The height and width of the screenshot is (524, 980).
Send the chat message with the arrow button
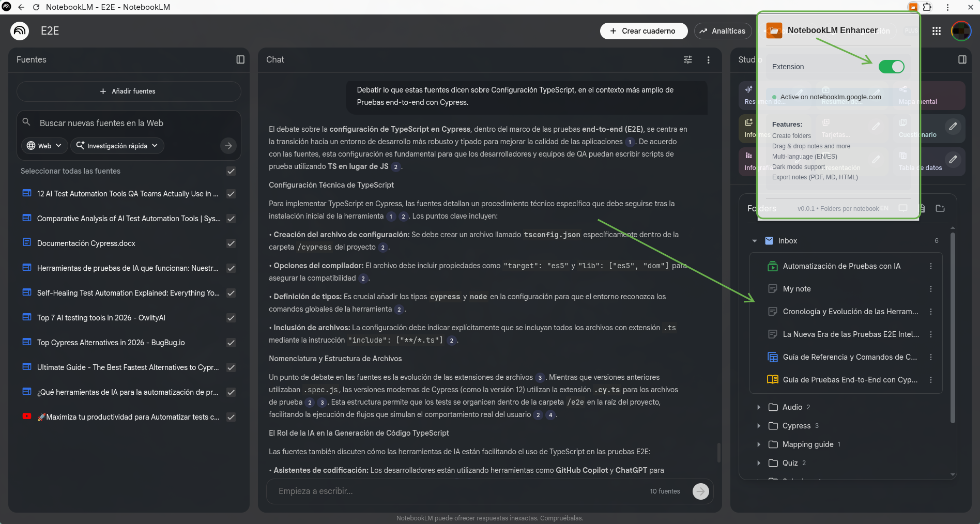click(700, 491)
